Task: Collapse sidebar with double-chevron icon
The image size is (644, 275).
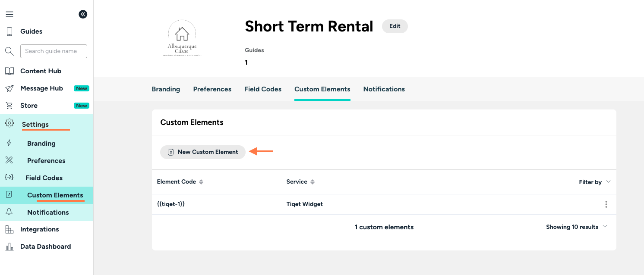Action: tap(83, 14)
